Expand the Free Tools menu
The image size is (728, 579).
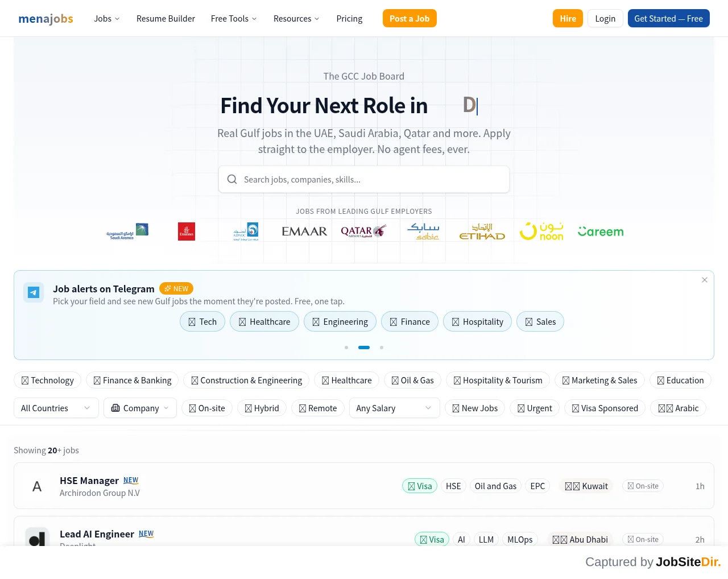point(234,19)
